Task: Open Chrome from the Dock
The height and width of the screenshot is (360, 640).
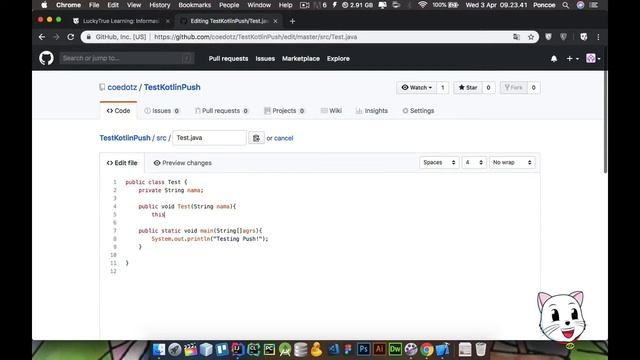Action: click(x=427, y=349)
